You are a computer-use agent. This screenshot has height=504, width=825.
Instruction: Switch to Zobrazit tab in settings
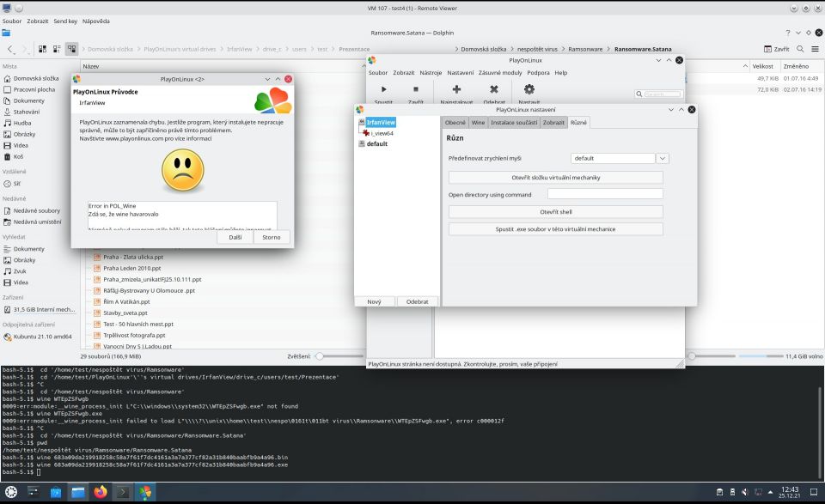pos(553,123)
